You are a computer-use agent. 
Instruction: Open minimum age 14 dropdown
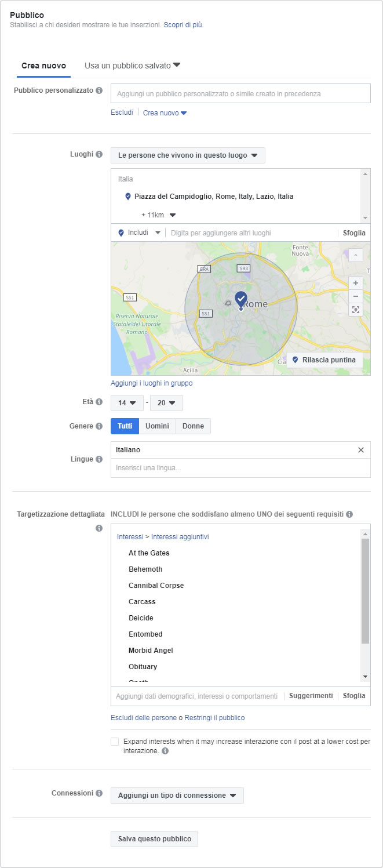pos(127,402)
